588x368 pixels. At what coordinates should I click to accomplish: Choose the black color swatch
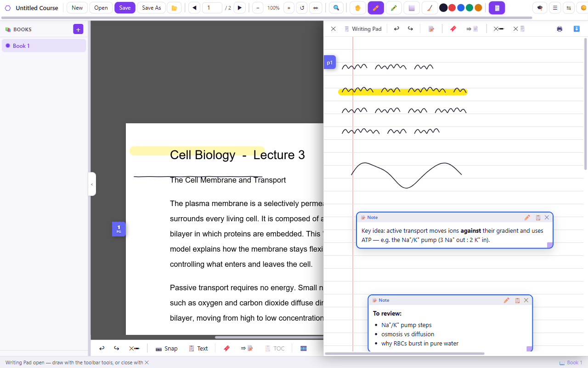click(x=443, y=8)
